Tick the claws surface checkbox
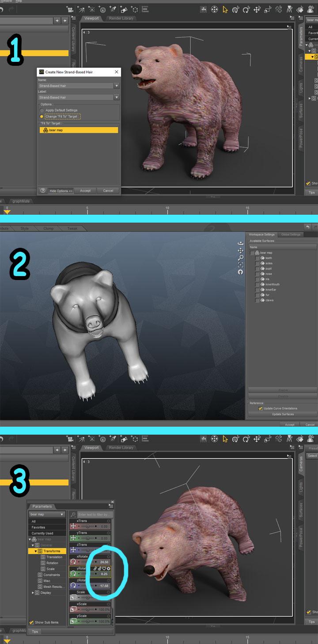Image resolution: width=318 pixels, height=644 pixels. click(257, 300)
